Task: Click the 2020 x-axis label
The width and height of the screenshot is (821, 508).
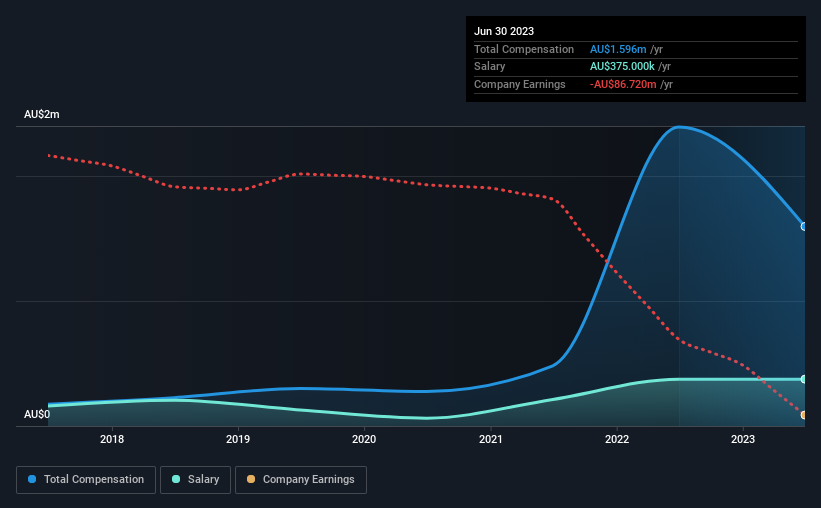Action: 364,439
